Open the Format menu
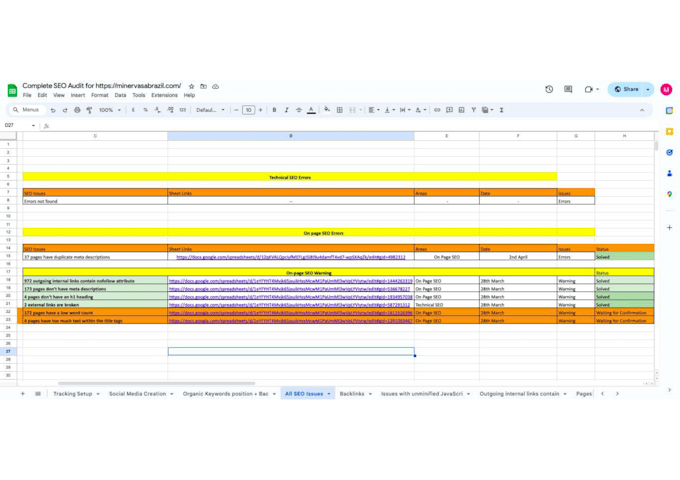Viewport: 680px width, 480px height. (x=99, y=95)
